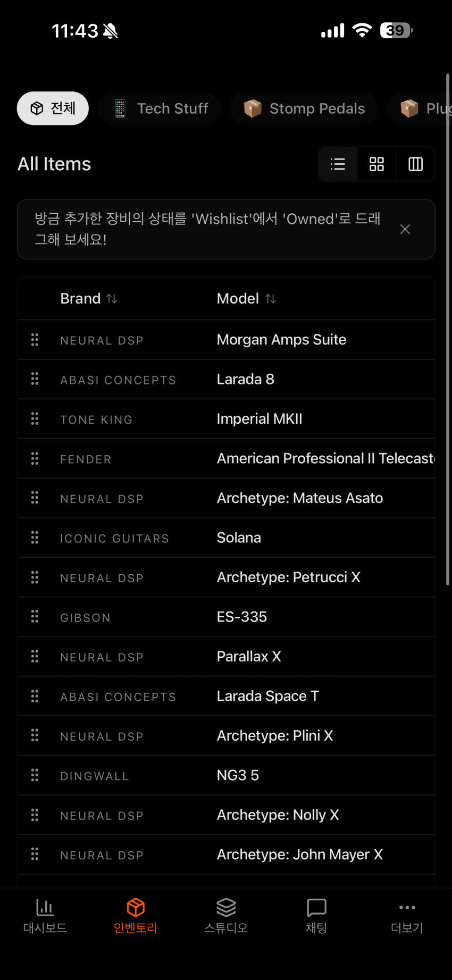Switch to grid view layout
Image resolution: width=452 pixels, height=980 pixels.
click(376, 164)
